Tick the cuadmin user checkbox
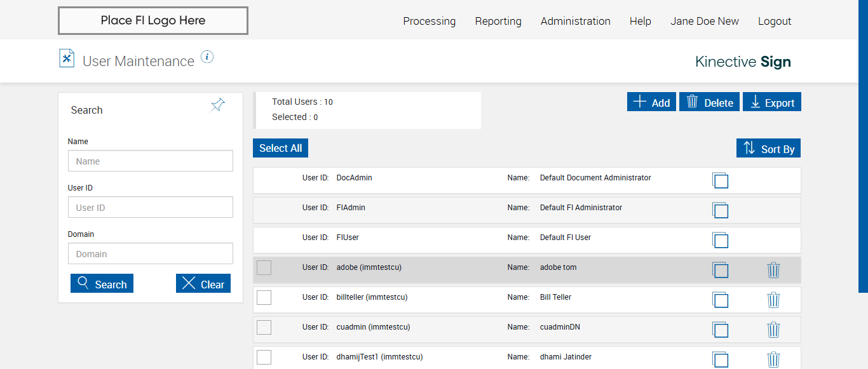This screenshot has width=868, height=369. [264, 327]
